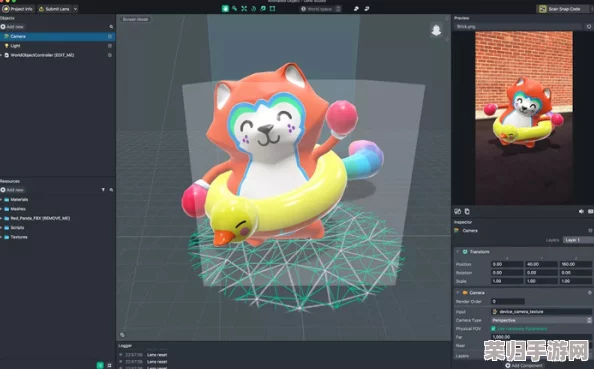
Task: Open the Snapchat ghost icon in the viewport
Action: [436, 30]
